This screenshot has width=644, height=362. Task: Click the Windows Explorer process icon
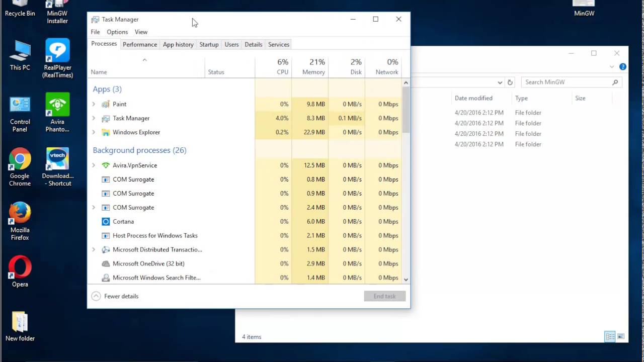[x=106, y=132]
